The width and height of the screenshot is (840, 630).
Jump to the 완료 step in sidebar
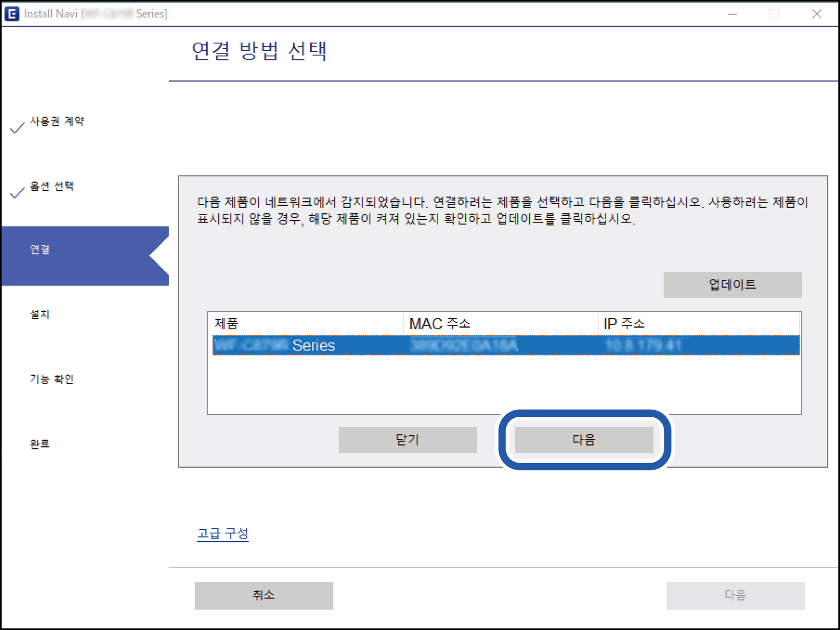point(40,444)
